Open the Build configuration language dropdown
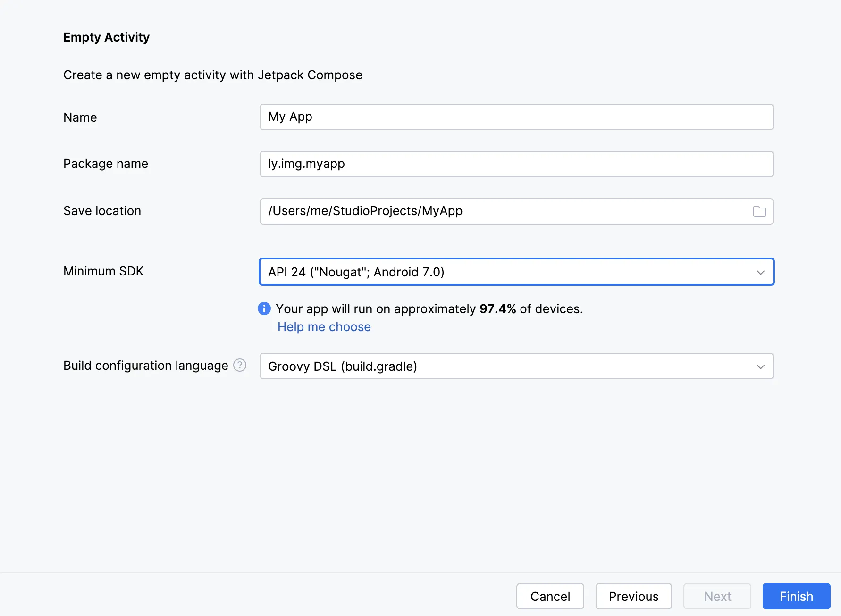Image resolution: width=841 pixels, height=616 pixels. click(516, 366)
